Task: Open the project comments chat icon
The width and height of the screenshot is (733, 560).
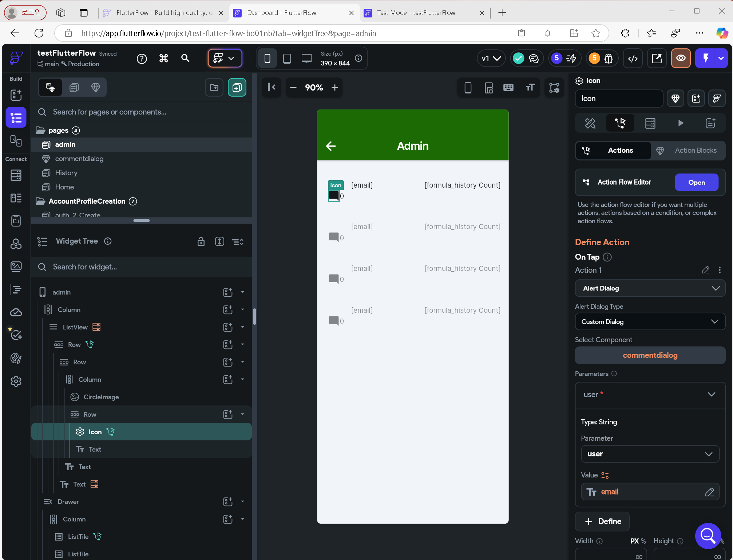Action: [534, 58]
